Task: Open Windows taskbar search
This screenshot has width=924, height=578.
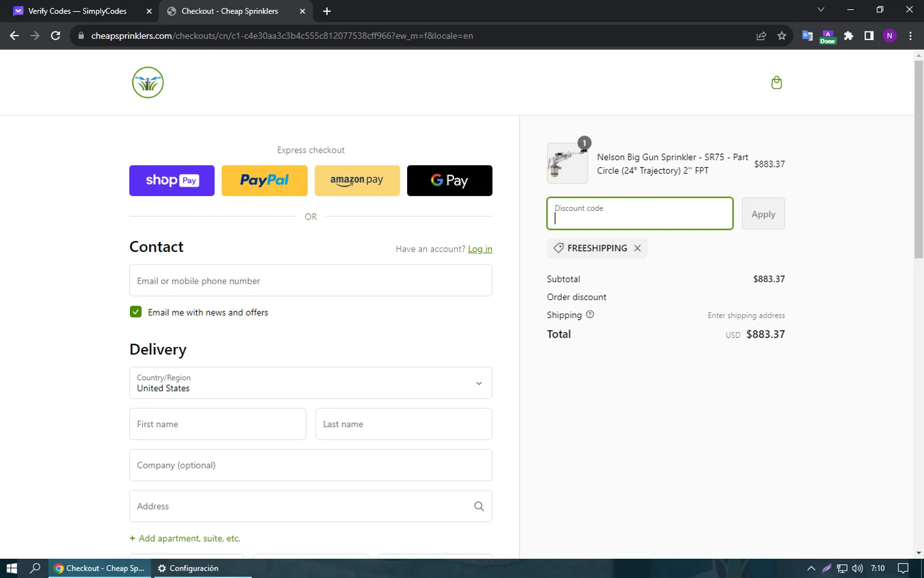Action: tap(35, 568)
